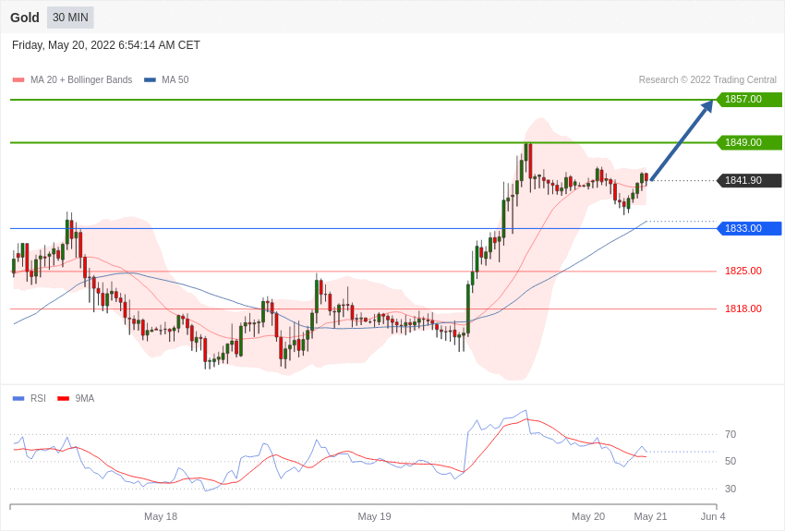Select the 1849.00 resistance price label
This screenshot has width=785, height=532.
coord(750,142)
